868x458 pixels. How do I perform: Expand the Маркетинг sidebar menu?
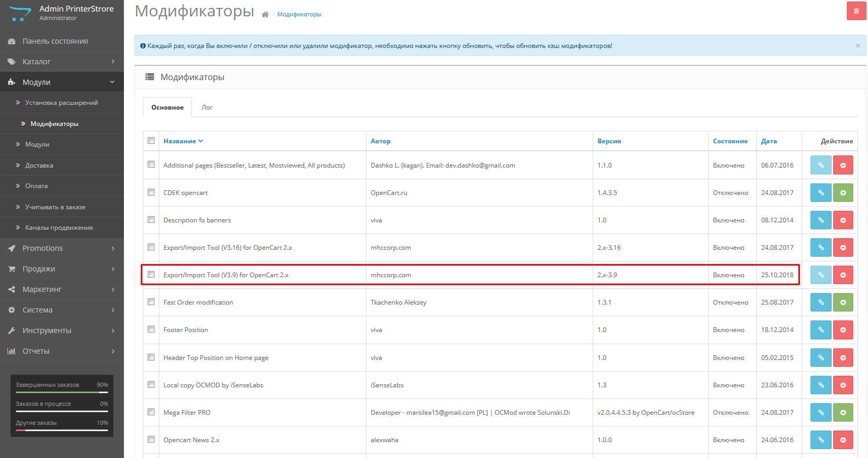[x=62, y=289]
